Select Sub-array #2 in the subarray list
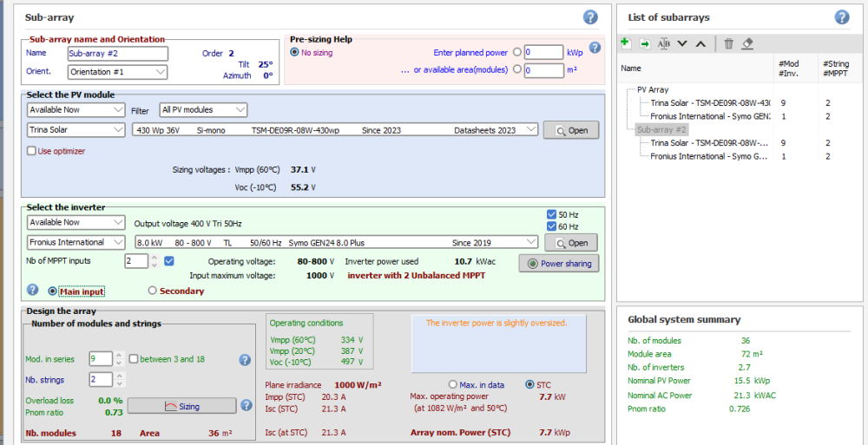This screenshot has height=445, width=868. point(661,129)
